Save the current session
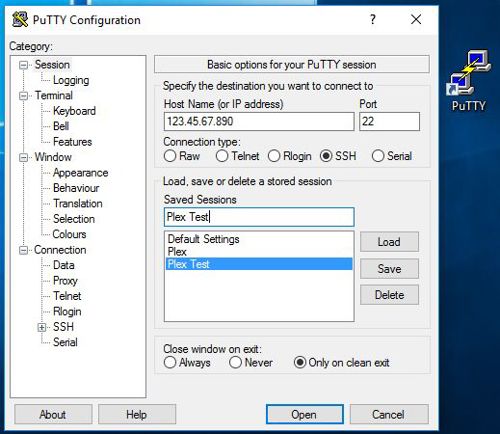This screenshot has width=500, height=434. [x=389, y=269]
